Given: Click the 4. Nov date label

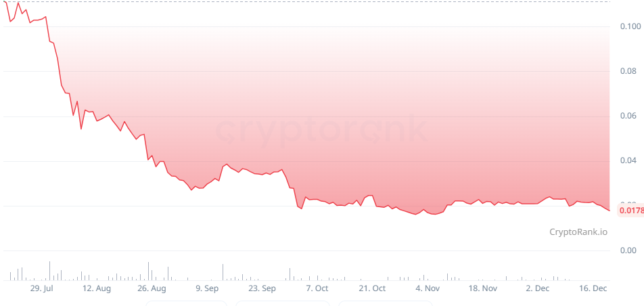Looking at the screenshot, I should click(x=428, y=288).
